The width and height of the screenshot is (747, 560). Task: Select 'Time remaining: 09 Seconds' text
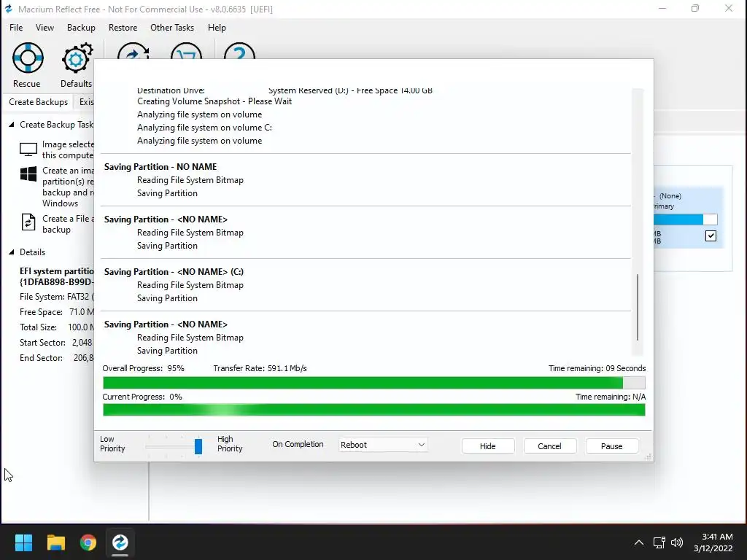(597, 368)
